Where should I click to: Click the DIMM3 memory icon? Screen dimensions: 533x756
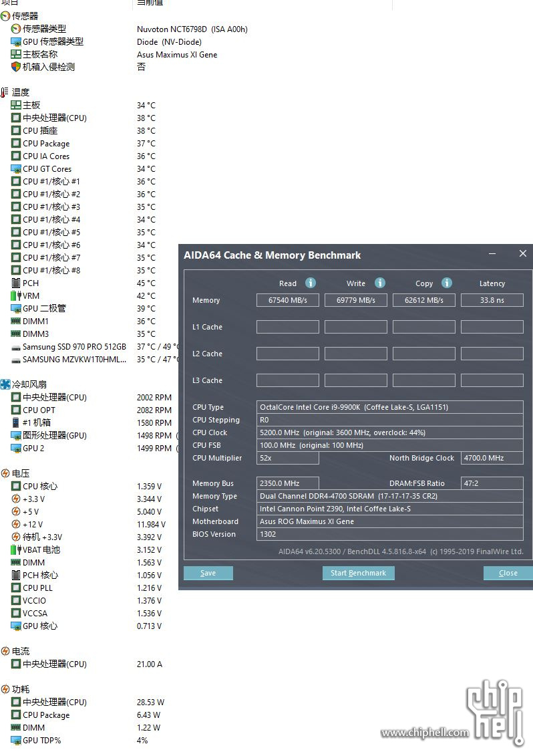point(16,334)
